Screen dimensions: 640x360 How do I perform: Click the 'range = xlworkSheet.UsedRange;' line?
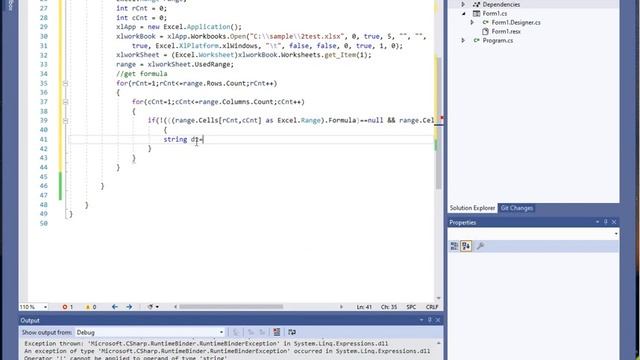click(175, 64)
